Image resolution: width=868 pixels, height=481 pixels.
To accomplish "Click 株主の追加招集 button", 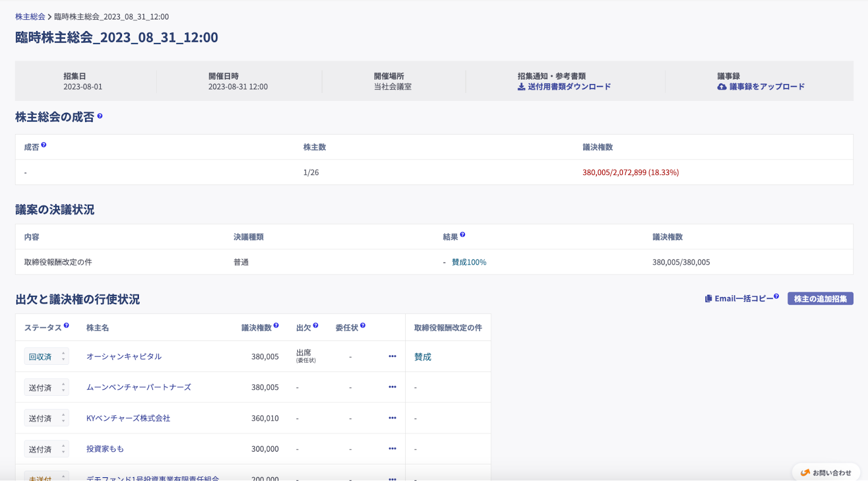I will [x=820, y=299].
